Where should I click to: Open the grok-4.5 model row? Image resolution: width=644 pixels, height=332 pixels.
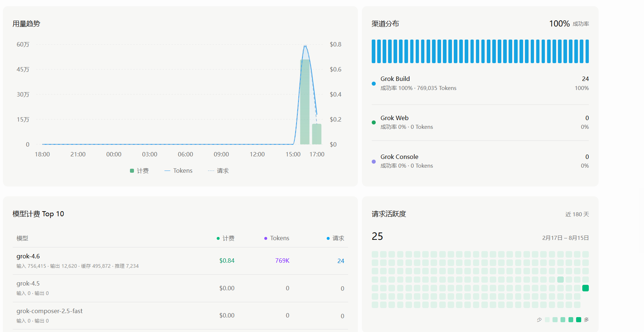point(180,288)
